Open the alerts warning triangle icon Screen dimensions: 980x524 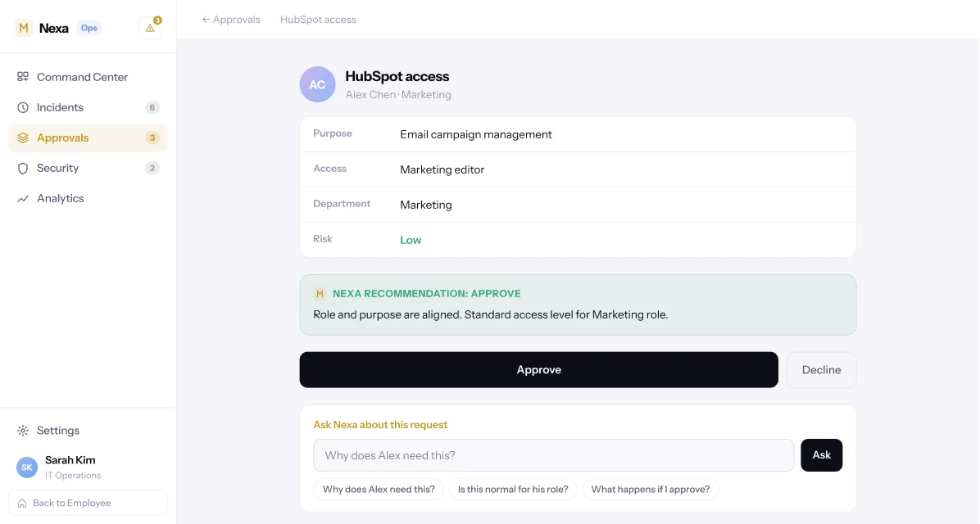150,28
